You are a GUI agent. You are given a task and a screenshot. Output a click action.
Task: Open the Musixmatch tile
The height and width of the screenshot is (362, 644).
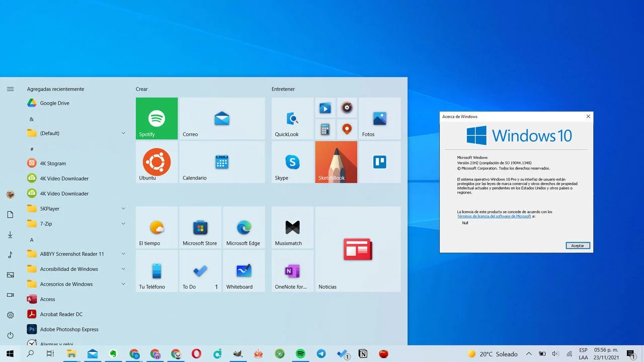click(292, 227)
